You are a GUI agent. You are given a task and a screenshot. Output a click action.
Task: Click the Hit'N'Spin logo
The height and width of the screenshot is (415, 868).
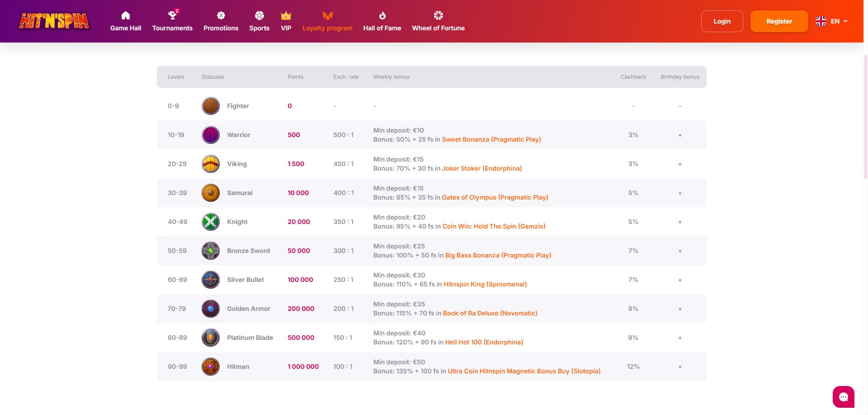[x=54, y=21]
